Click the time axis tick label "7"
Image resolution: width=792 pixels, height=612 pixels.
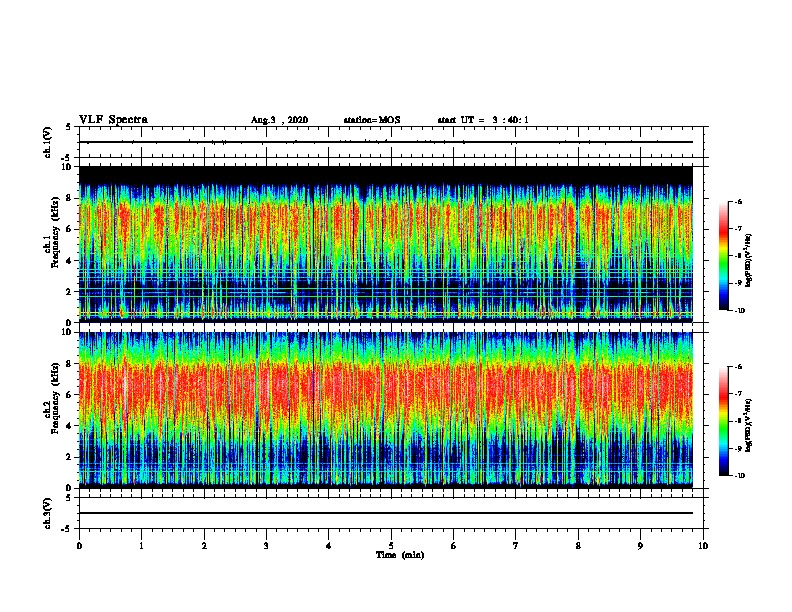coord(516,546)
